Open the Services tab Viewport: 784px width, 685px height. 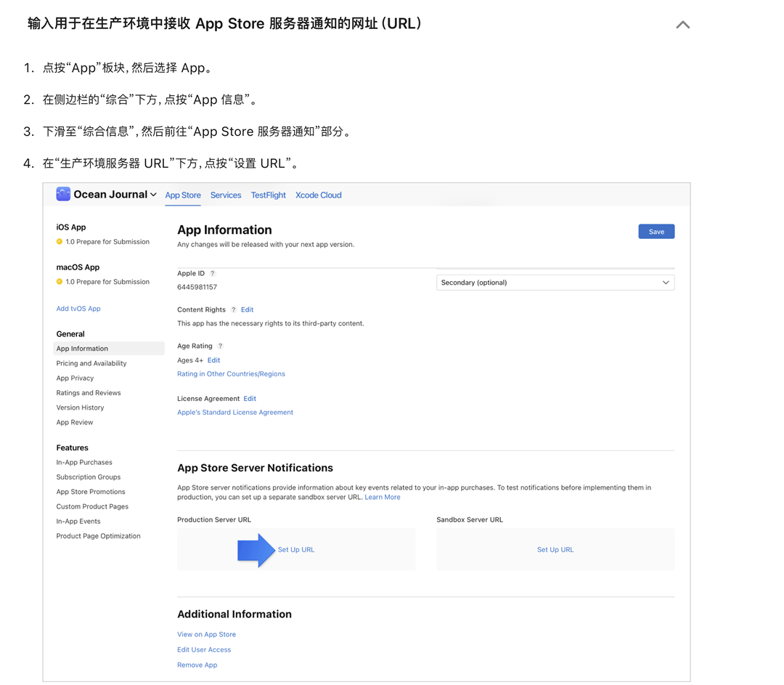coord(226,195)
